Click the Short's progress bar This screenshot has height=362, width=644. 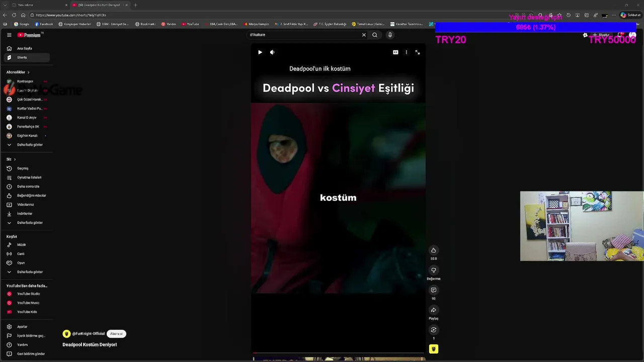[x=338, y=353]
